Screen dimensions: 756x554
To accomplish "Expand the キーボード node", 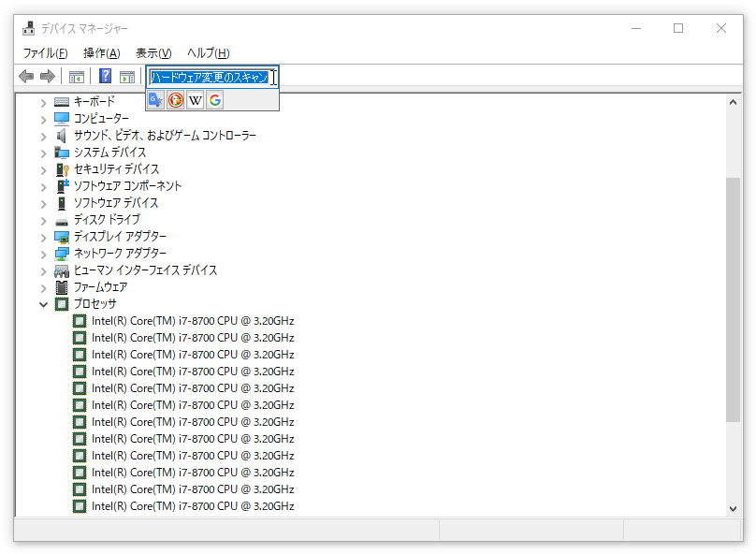I will [43, 103].
